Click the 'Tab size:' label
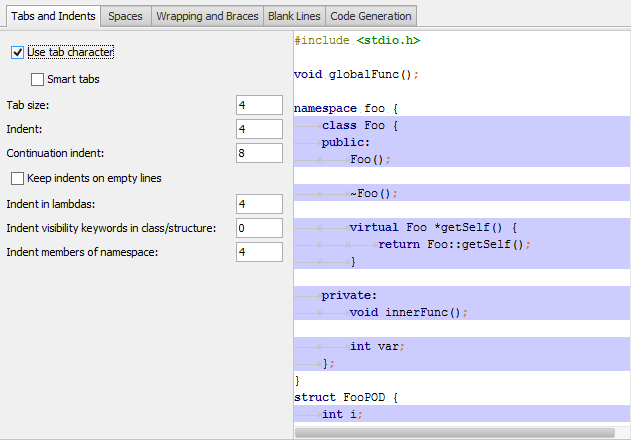631x440 pixels. coord(28,105)
